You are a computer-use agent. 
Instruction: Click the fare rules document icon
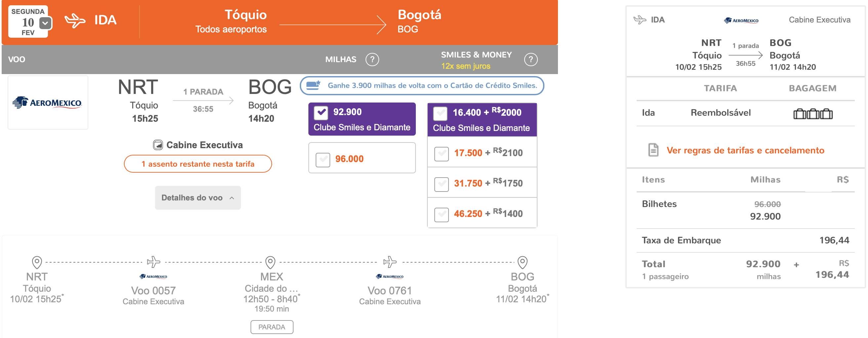pos(653,150)
